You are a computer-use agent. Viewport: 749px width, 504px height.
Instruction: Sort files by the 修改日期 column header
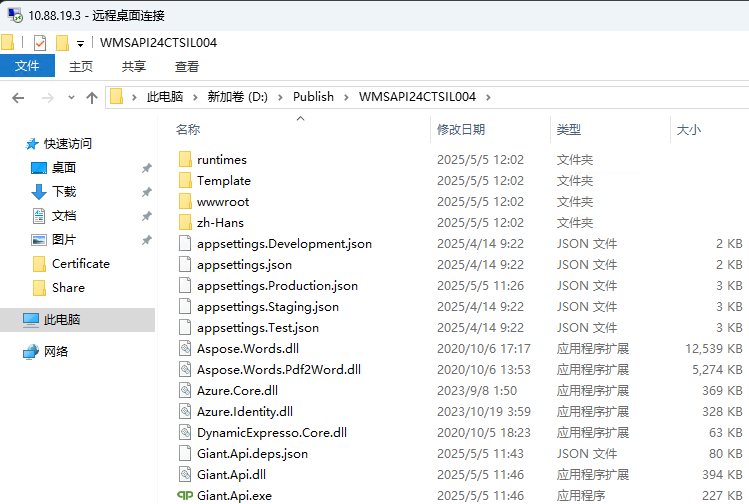point(461,130)
